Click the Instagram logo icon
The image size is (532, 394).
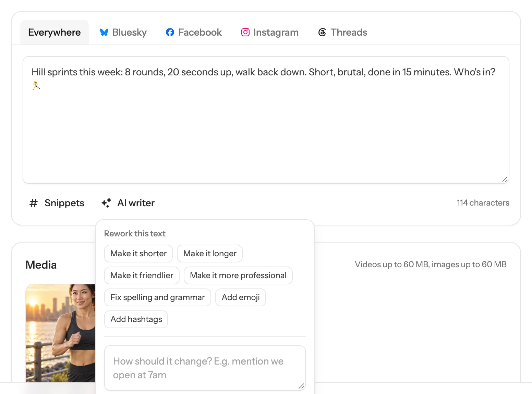point(245,32)
